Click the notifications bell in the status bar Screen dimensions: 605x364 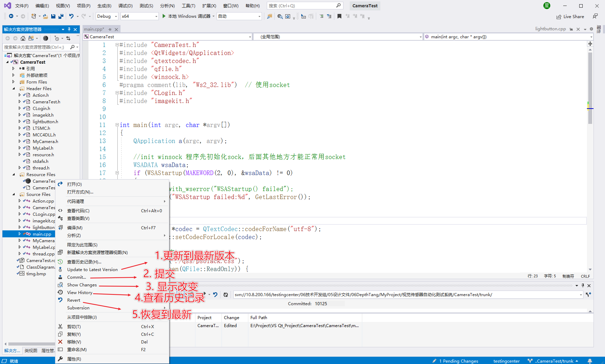[x=590, y=361]
